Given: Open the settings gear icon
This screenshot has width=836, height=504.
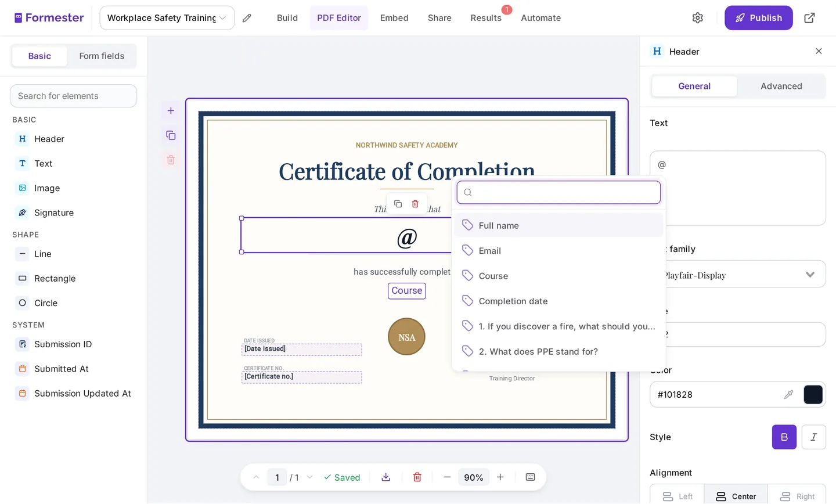Looking at the screenshot, I should [x=698, y=18].
